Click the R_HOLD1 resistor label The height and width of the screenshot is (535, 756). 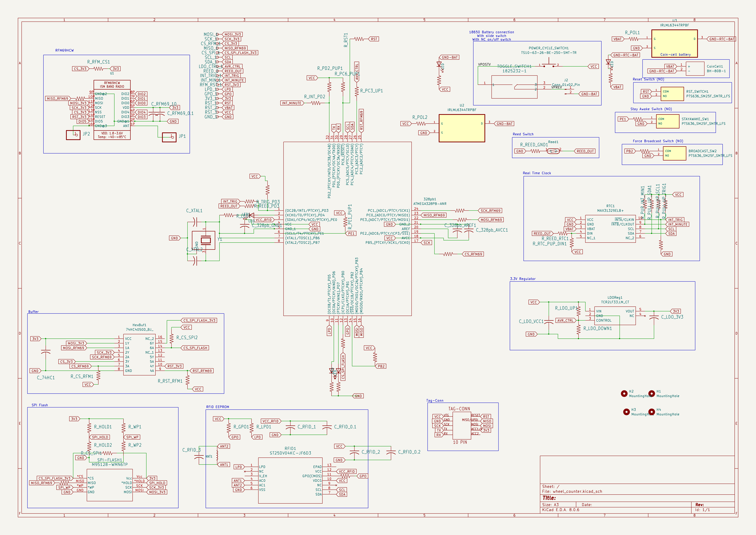[x=103, y=427]
